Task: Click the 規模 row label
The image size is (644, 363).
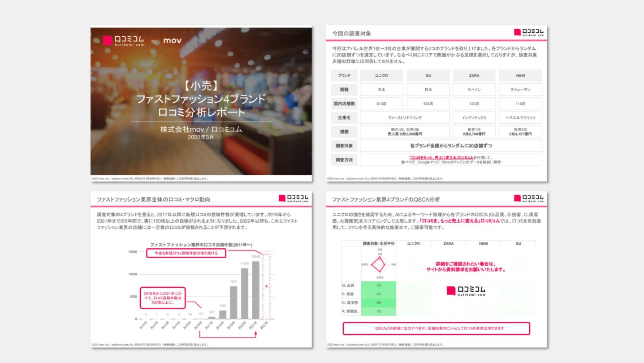Action: (344, 132)
